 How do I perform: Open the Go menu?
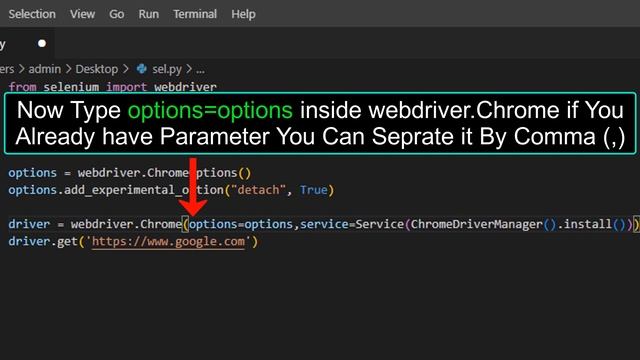click(116, 14)
